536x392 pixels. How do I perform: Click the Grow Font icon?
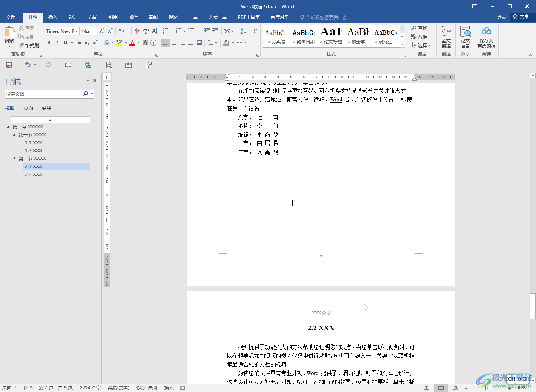click(x=102, y=31)
